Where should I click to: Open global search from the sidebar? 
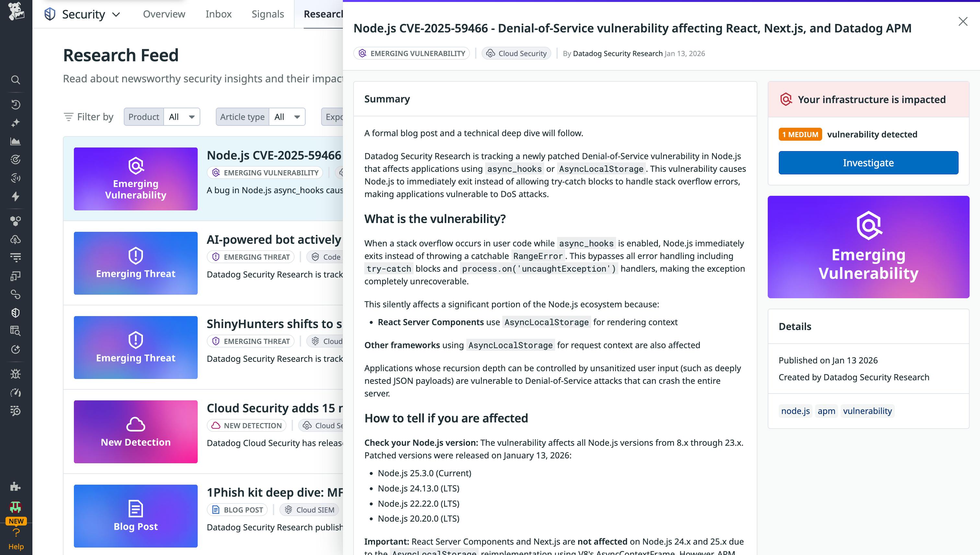(x=16, y=80)
